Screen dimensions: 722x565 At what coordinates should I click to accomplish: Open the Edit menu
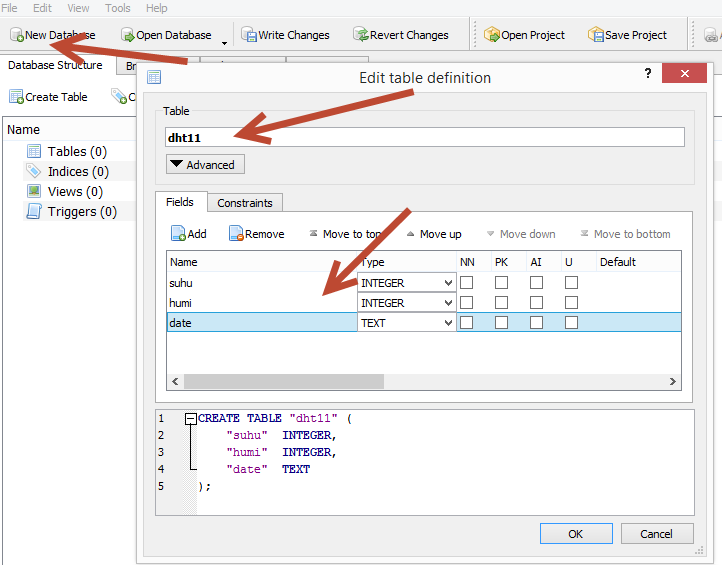42,8
